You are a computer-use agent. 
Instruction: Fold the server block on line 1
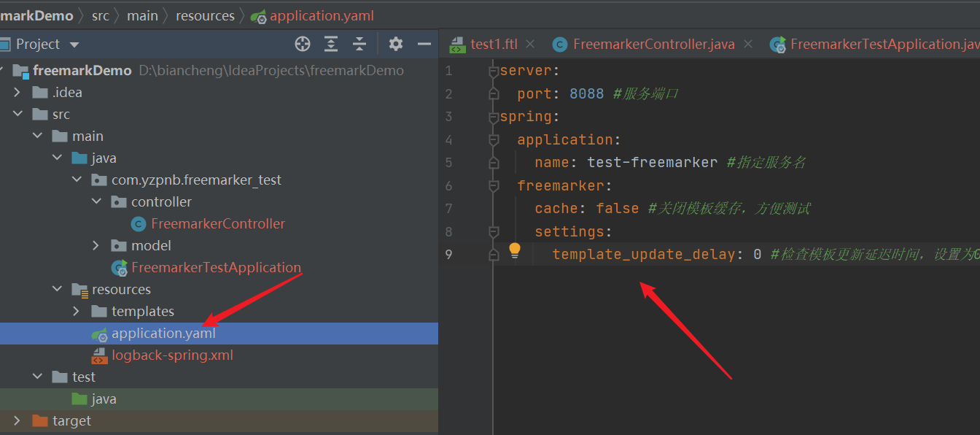pos(494,72)
